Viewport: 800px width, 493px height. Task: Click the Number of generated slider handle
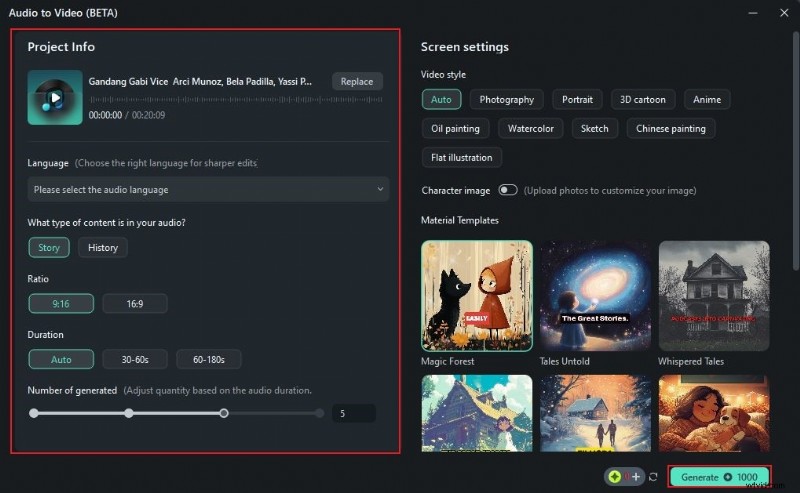(x=224, y=413)
